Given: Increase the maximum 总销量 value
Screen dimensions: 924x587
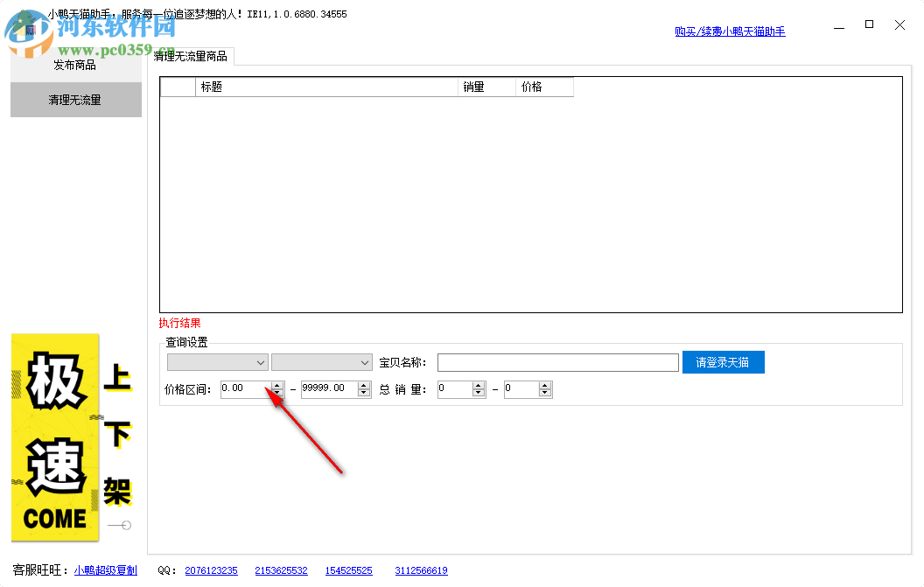Looking at the screenshot, I should click(545, 386).
